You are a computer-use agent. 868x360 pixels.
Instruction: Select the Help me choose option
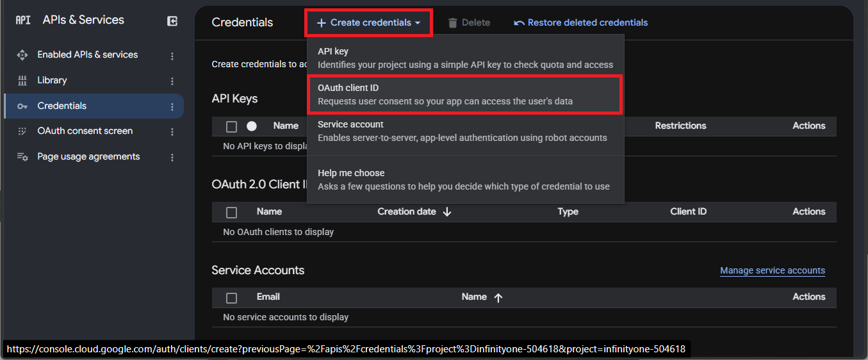(464, 180)
